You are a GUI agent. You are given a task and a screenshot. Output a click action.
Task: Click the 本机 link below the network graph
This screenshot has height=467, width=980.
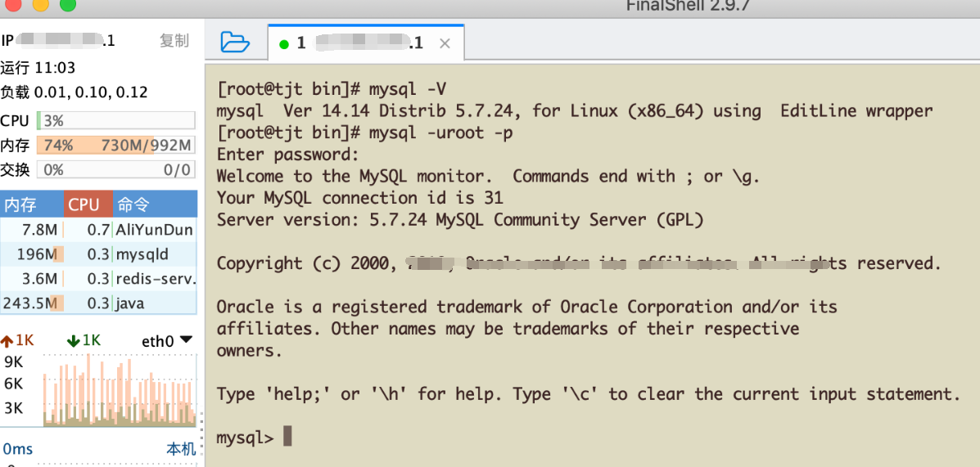tap(181, 449)
